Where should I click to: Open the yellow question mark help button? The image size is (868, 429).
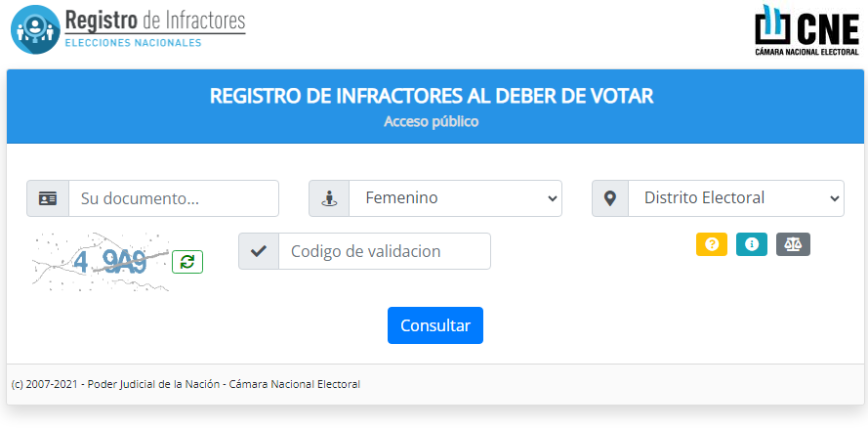(712, 244)
